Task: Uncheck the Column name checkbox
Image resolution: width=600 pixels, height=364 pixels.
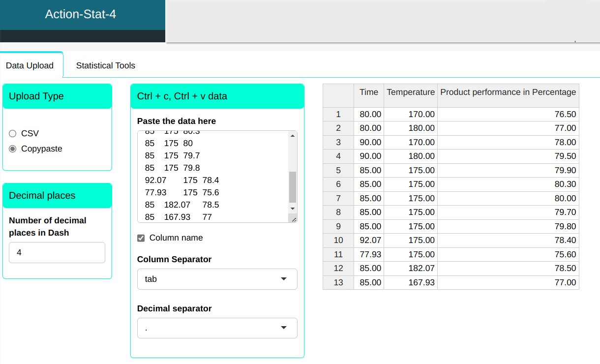Action: (x=141, y=238)
